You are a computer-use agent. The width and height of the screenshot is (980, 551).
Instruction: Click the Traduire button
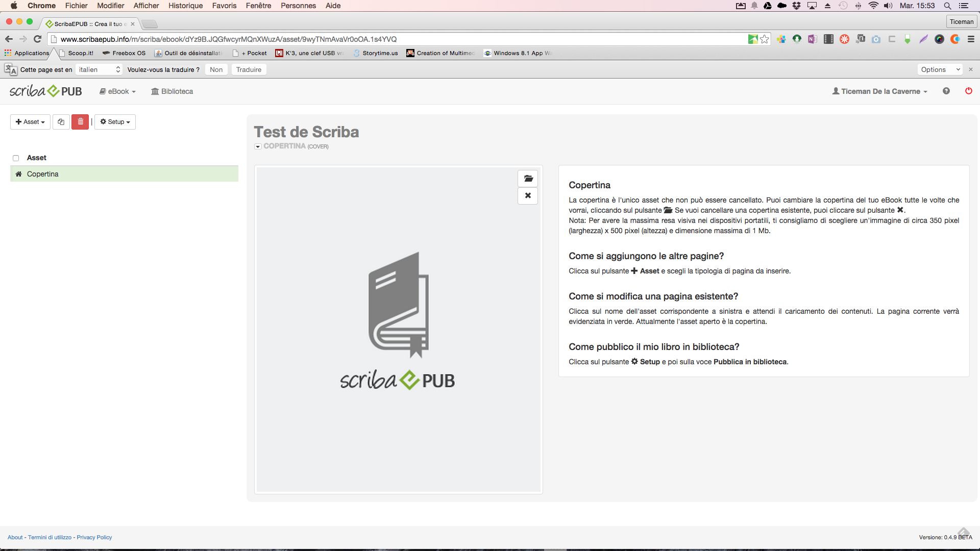tap(249, 69)
